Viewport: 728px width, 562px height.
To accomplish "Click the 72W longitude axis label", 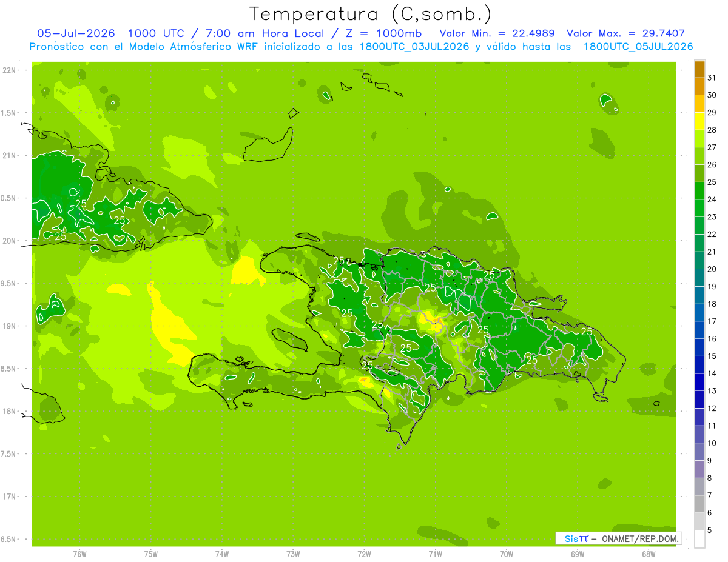I will [x=364, y=554].
